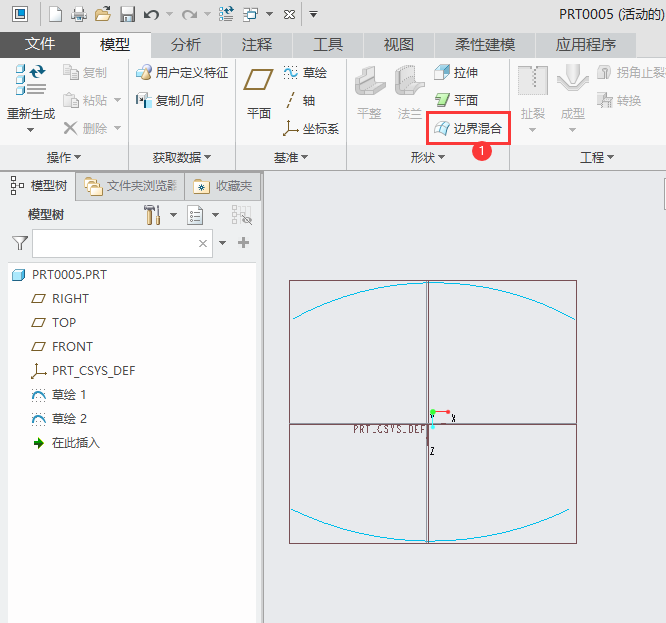Select the 模型树 tab

tap(39, 186)
